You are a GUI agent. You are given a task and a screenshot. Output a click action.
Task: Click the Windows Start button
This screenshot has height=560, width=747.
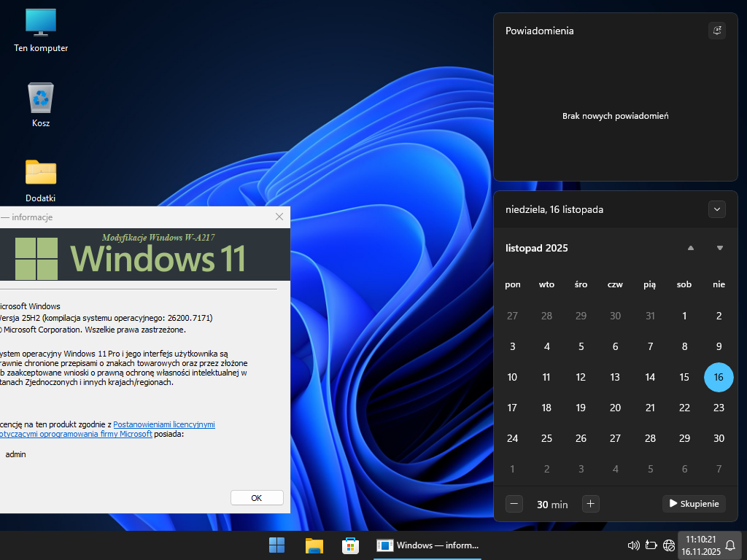(x=276, y=545)
